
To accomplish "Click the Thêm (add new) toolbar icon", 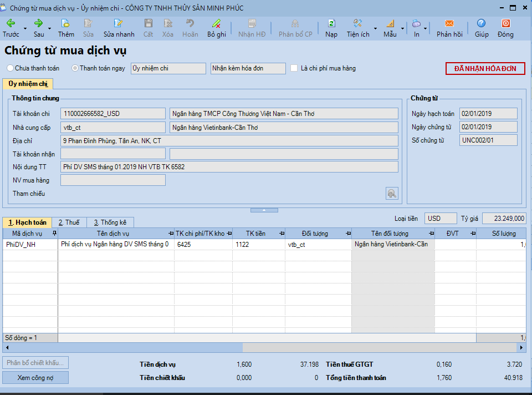I will [65, 23].
